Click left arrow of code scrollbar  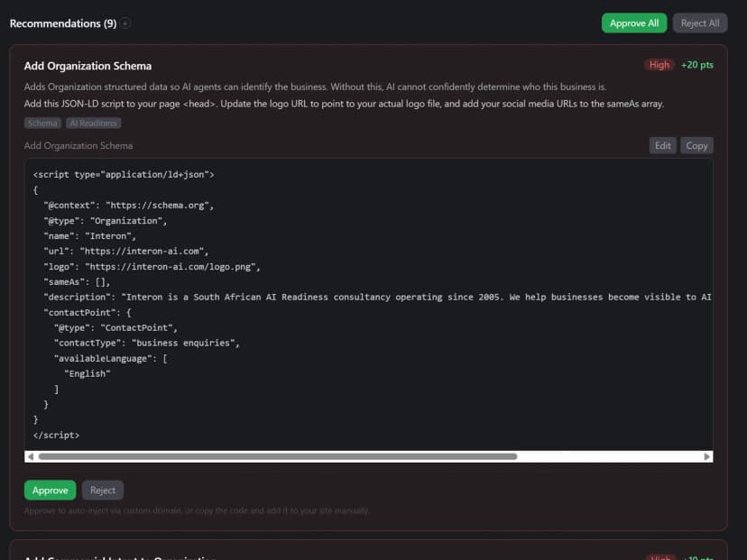pyautogui.click(x=31, y=456)
